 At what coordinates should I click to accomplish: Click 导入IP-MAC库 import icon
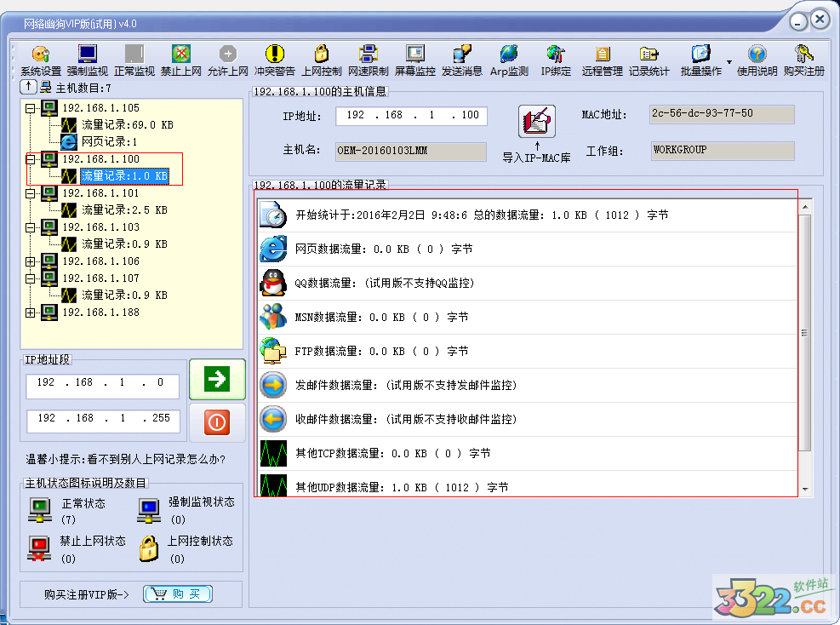click(x=537, y=121)
